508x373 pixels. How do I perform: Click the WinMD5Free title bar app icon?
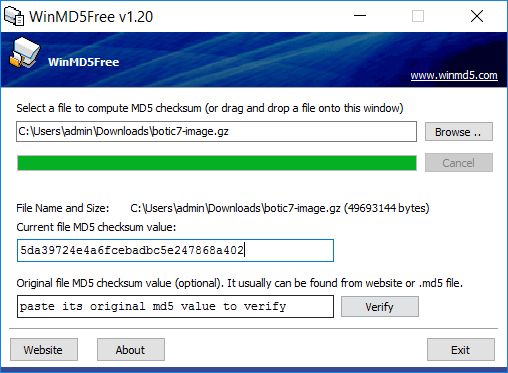[x=14, y=16]
